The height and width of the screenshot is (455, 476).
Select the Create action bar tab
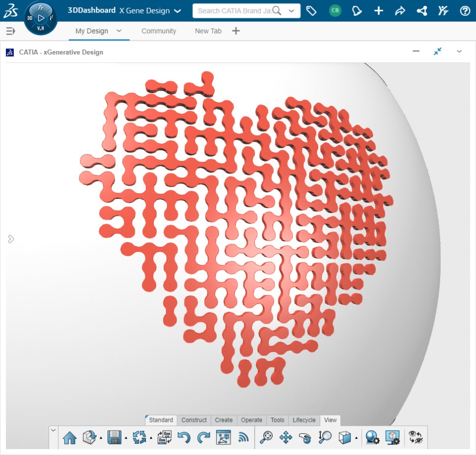pos(224,420)
